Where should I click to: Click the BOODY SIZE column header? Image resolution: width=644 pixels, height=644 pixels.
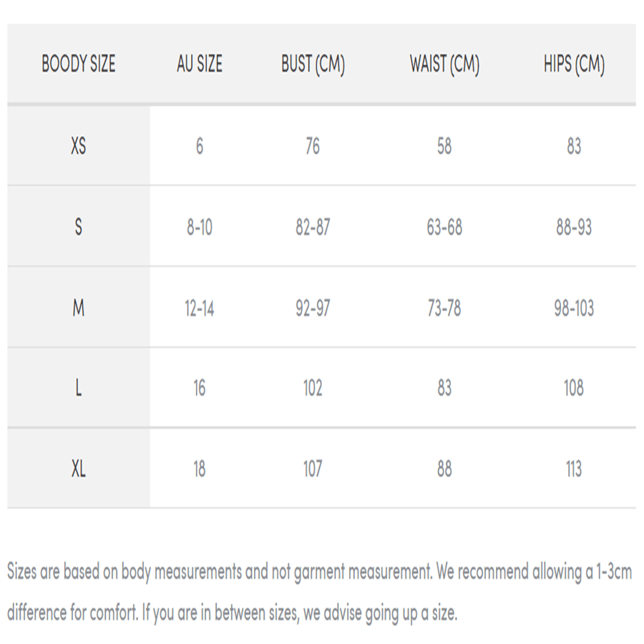(x=79, y=64)
